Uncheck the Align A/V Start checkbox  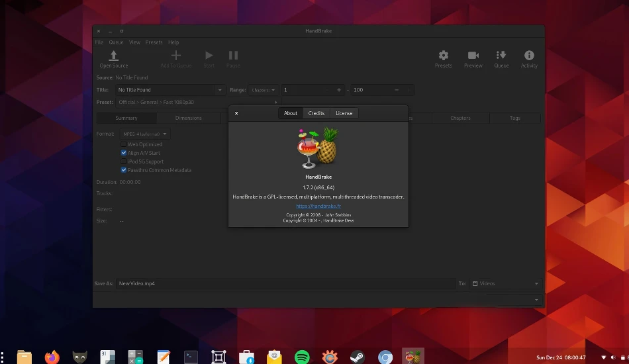tap(124, 153)
